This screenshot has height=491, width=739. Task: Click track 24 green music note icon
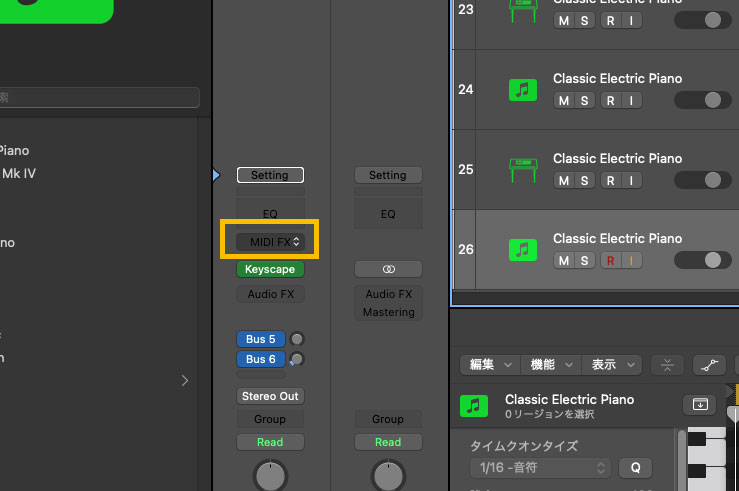click(523, 90)
